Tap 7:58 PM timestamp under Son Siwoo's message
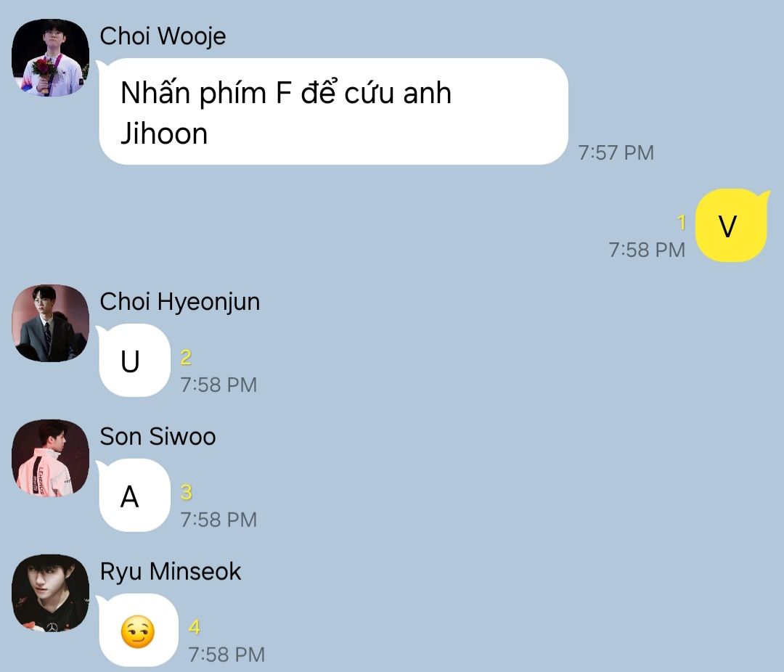The width and height of the screenshot is (784, 672). (219, 520)
